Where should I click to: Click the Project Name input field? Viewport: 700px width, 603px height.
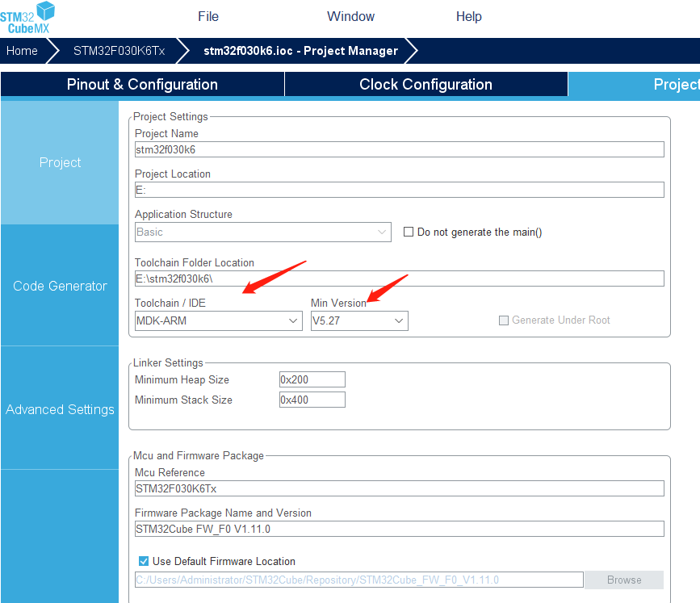point(399,149)
